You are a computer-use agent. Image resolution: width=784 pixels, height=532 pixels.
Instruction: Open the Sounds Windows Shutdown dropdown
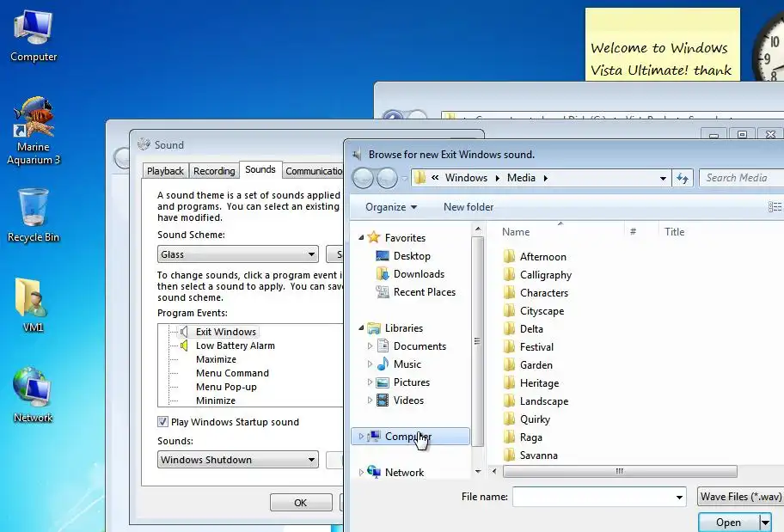tap(238, 460)
